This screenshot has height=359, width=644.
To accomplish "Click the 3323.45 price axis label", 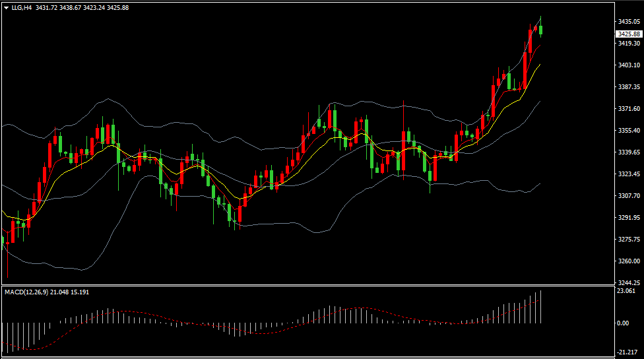I will coord(629,174).
